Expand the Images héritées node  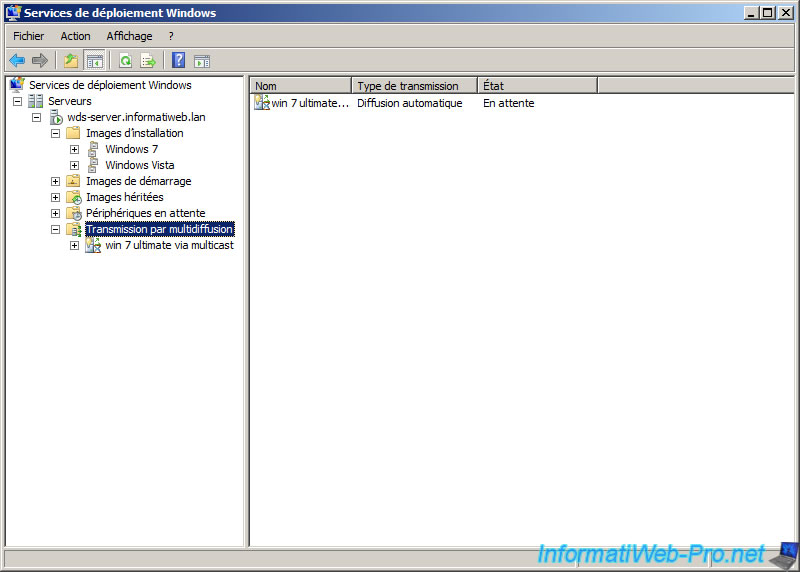(x=56, y=197)
